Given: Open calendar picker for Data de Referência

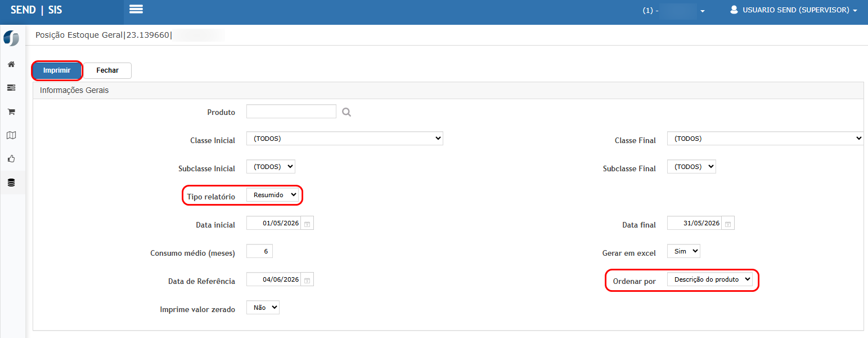Looking at the screenshot, I should 307,279.
